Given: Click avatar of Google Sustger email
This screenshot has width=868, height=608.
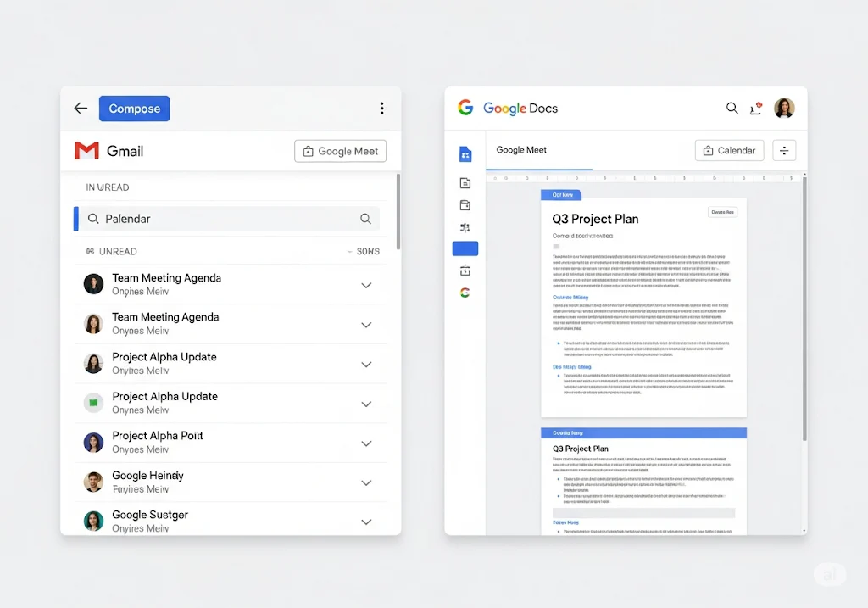Looking at the screenshot, I should (93, 521).
